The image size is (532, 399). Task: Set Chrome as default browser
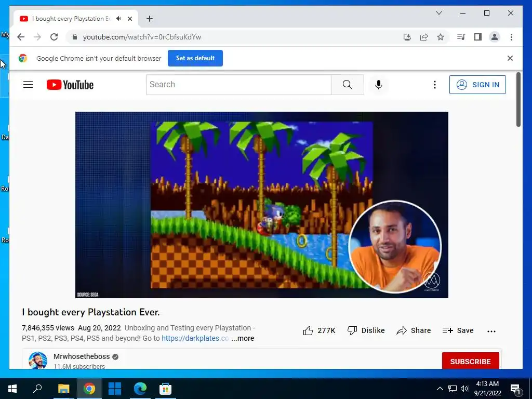coord(195,58)
